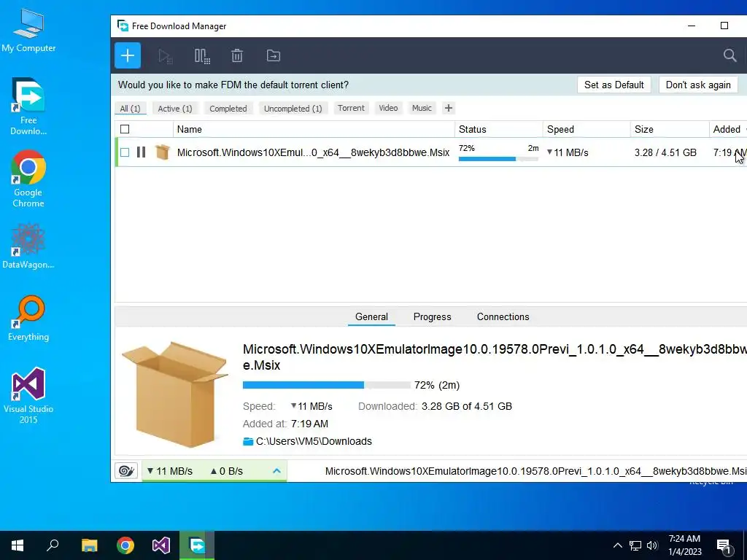Click the 11 MB/s download speed in status bar

(x=169, y=471)
